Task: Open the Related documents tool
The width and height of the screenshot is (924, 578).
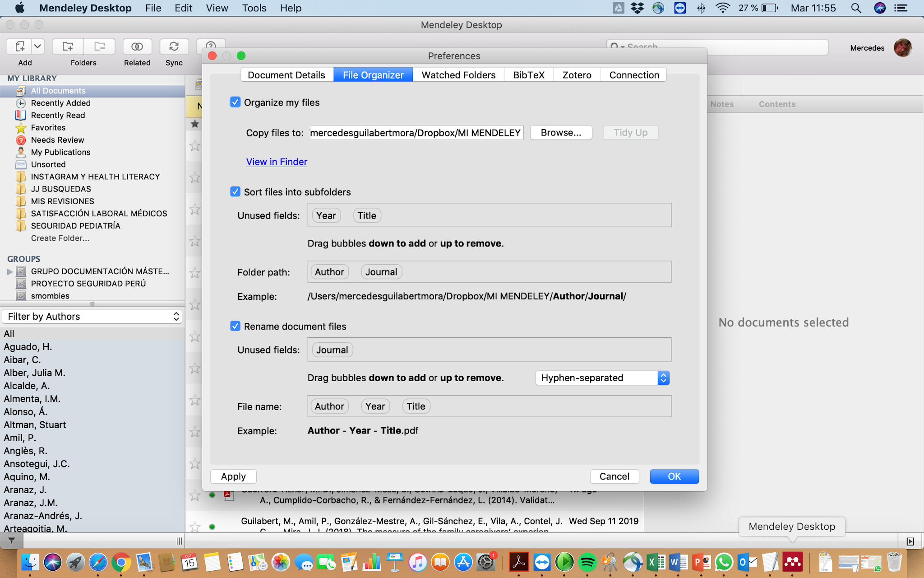Action: click(x=137, y=47)
